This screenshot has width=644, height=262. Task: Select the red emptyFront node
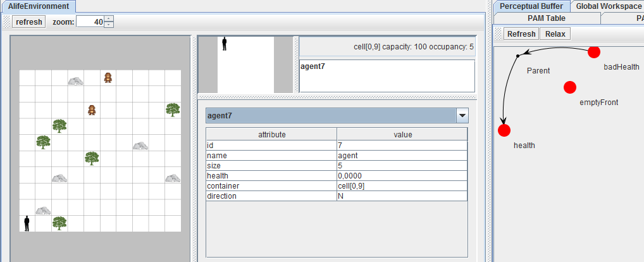click(569, 87)
